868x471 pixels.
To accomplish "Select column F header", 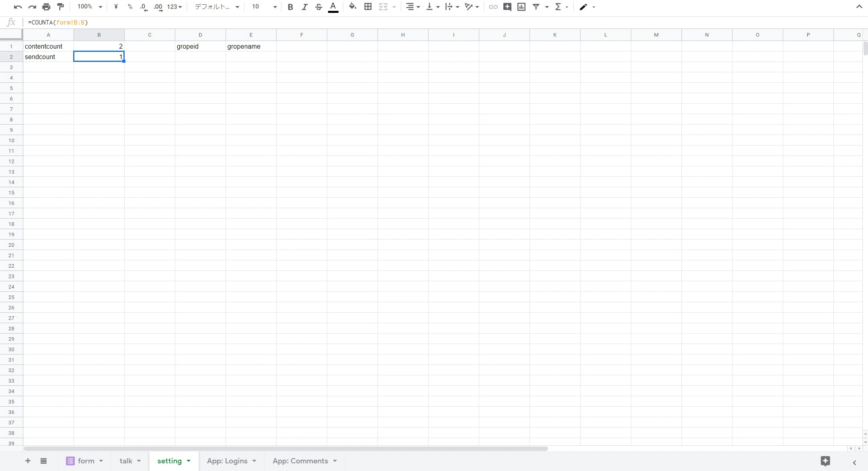I will (x=302, y=35).
